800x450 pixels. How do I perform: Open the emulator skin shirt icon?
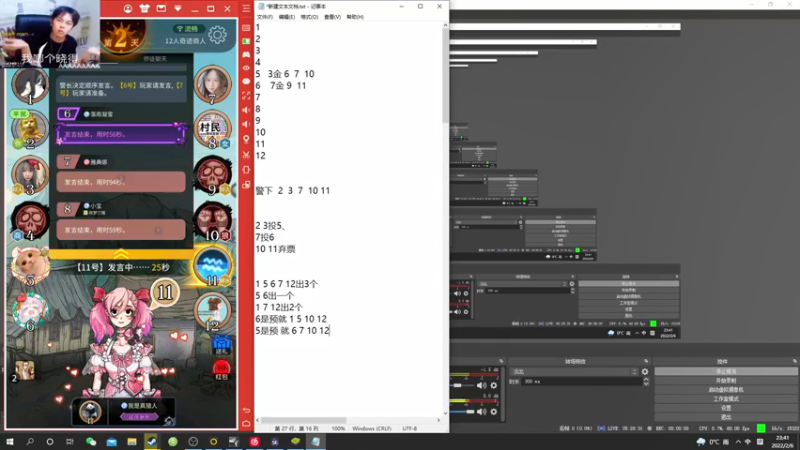(144, 9)
